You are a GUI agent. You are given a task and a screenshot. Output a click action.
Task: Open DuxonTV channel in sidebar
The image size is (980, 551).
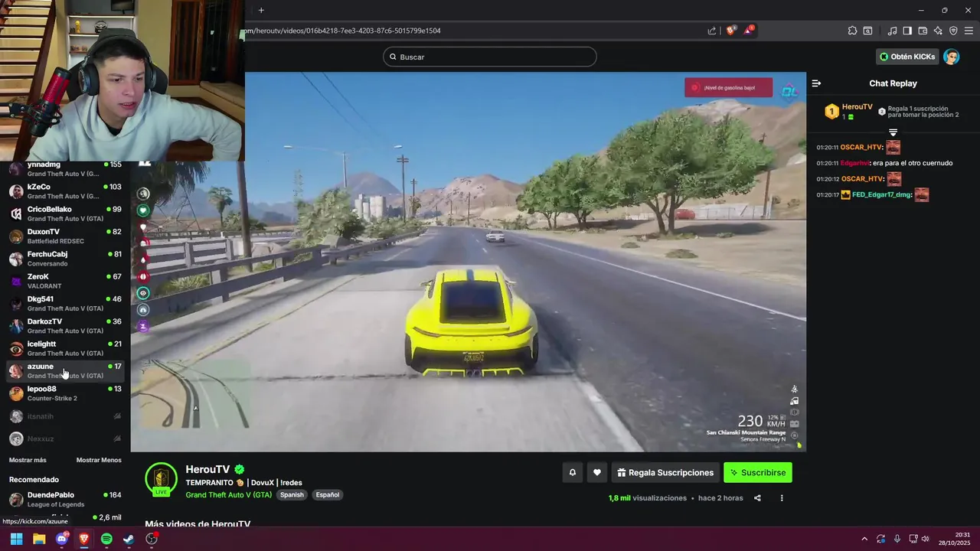point(65,236)
